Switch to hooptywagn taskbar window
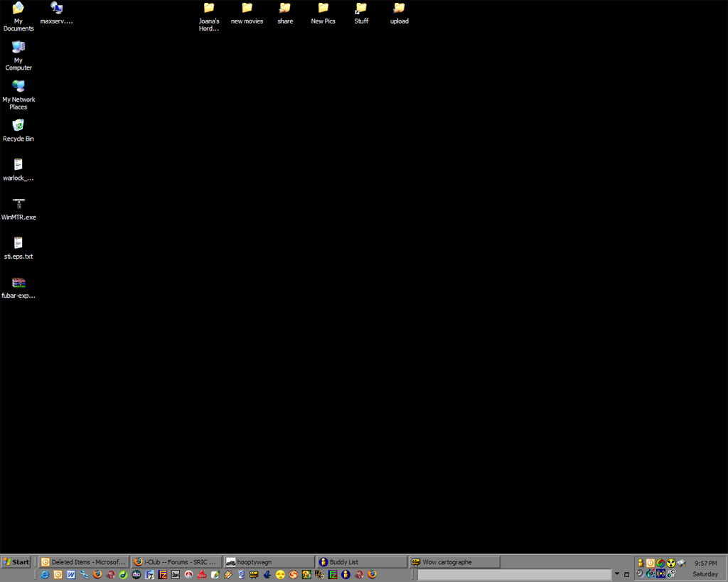This screenshot has height=582, width=728. (x=269, y=562)
